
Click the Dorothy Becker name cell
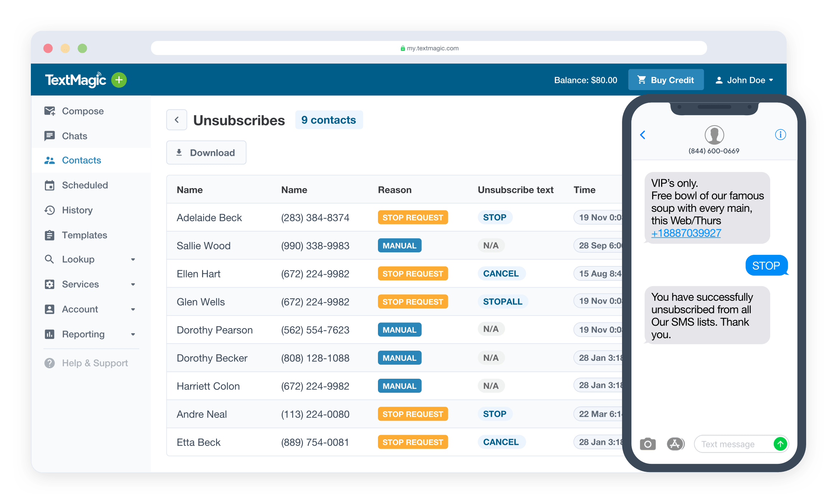[x=212, y=358]
